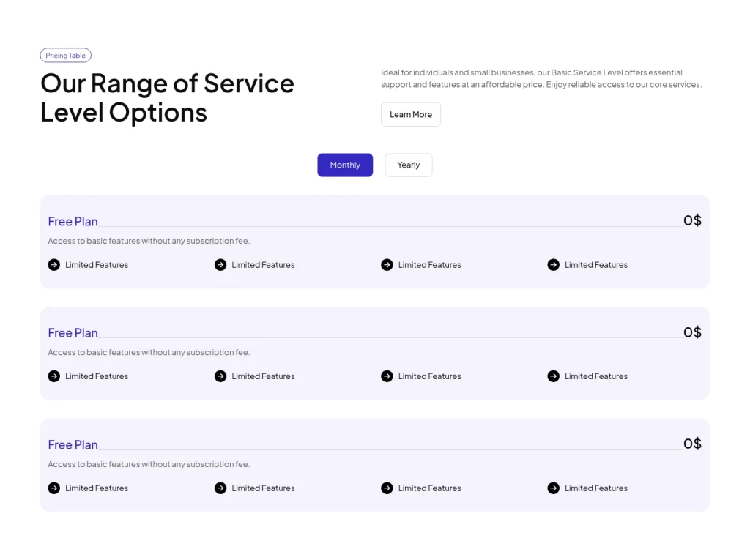Click the third feature arrow icon in the first card
Image resolution: width=750 pixels, height=560 pixels.
tap(387, 264)
